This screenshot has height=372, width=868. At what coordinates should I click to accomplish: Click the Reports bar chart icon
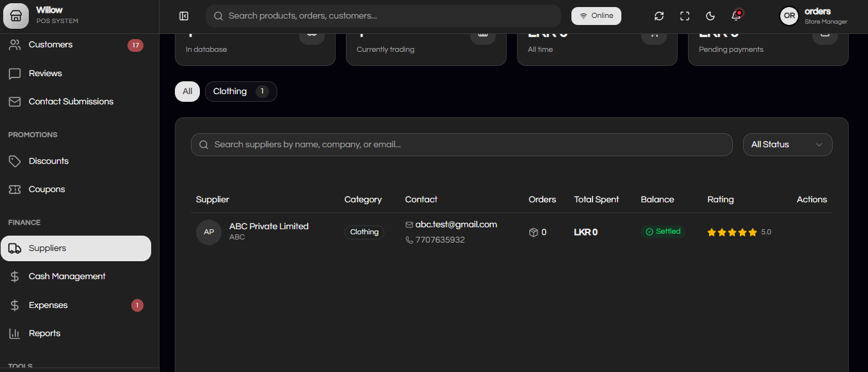click(x=15, y=334)
